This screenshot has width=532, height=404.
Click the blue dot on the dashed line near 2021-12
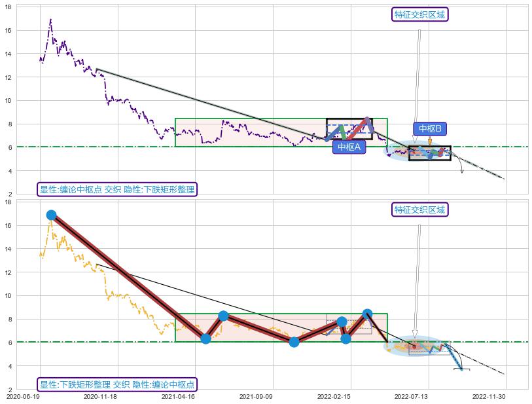[x=294, y=342]
